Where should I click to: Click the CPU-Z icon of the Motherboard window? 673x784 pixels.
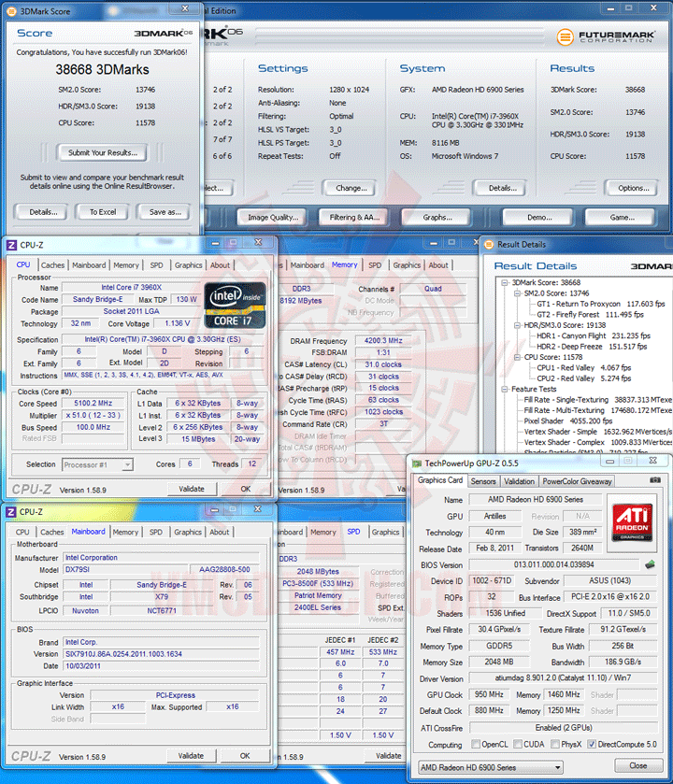pos(11,512)
